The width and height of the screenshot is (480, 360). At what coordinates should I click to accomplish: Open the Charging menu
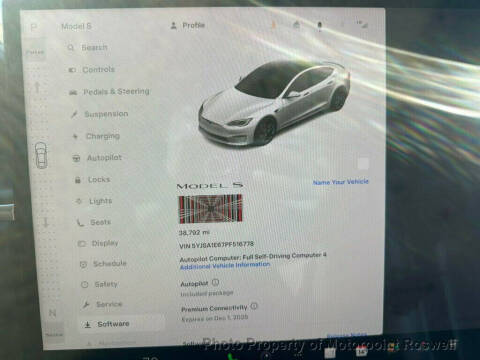pyautogui.click(x=96, y=136)
